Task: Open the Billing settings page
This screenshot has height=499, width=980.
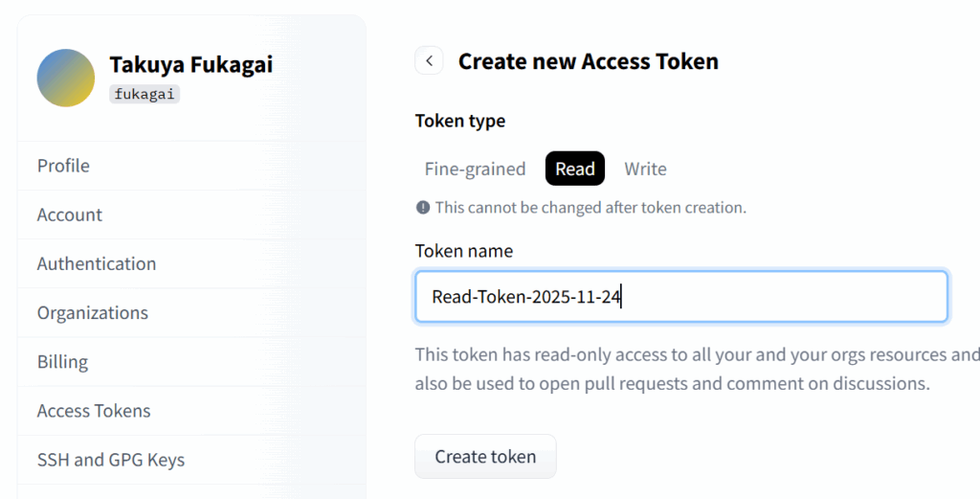Action: 62,362
